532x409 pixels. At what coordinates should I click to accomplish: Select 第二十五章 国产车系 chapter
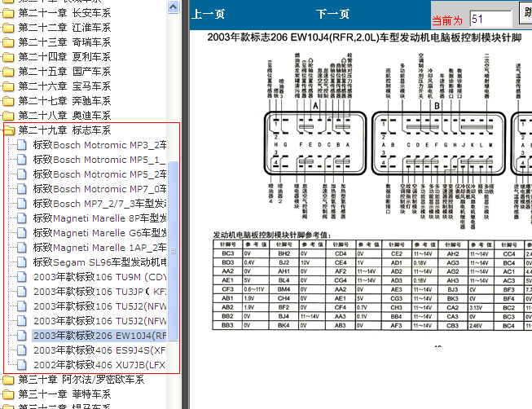(64, 72)
